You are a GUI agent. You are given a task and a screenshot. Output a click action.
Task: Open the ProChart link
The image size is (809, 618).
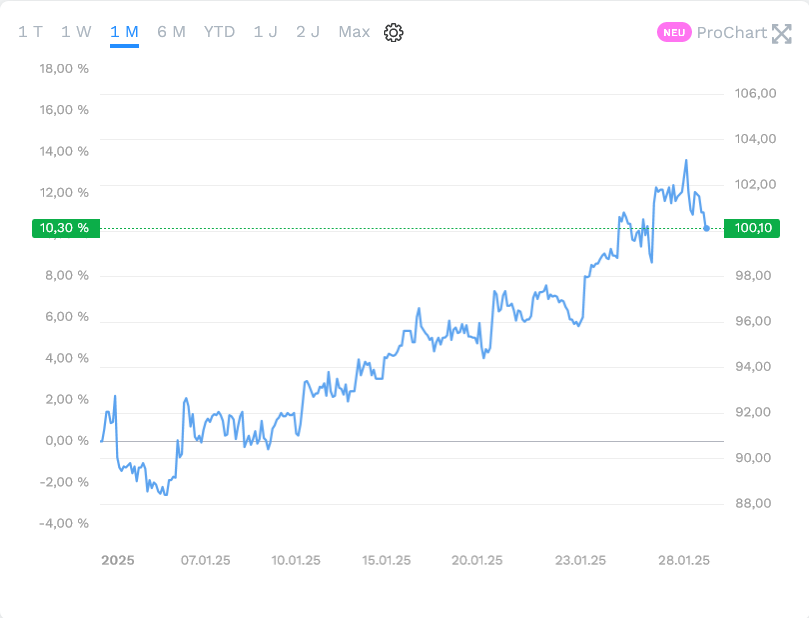point(731,33)
